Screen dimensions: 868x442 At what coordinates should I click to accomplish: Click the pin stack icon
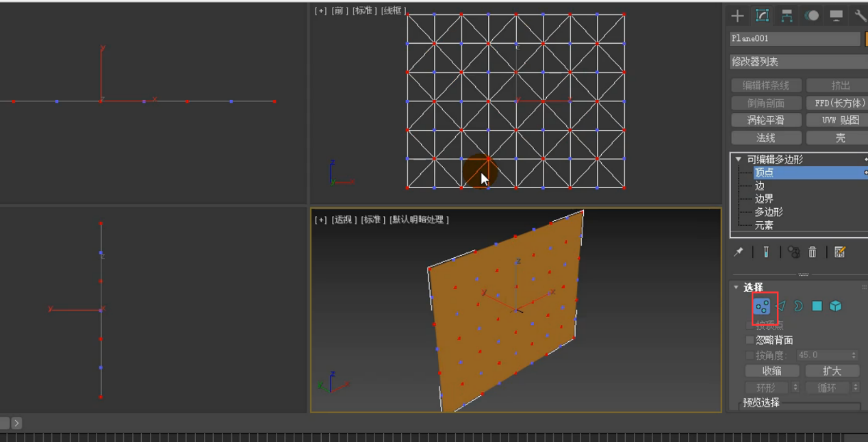pyautogui.click(x=739, y=252)
